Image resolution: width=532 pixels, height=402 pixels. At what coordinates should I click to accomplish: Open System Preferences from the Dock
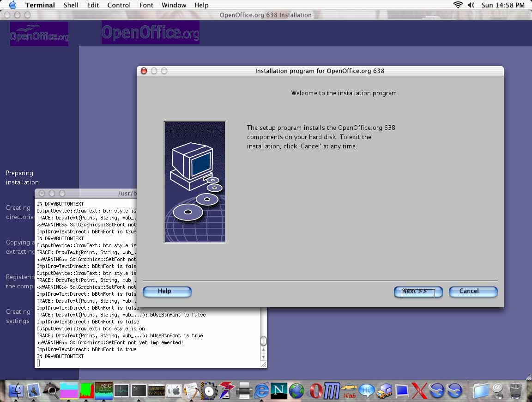[174, 390]
